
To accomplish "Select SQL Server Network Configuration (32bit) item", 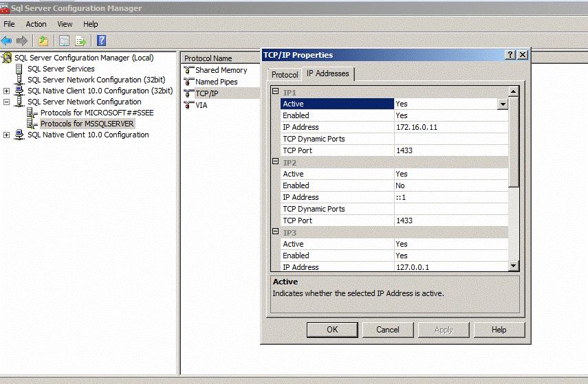I will (96, 80).
